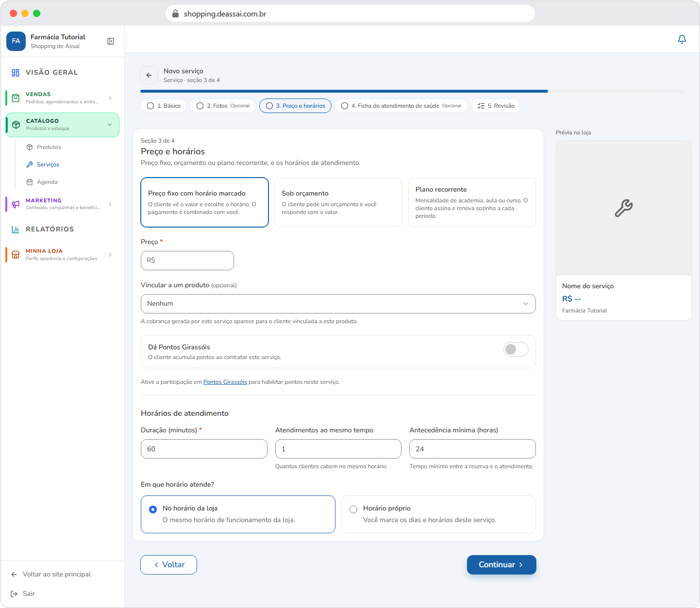
Task: Select the Horário próprio radio option
Action: point(353,509)
